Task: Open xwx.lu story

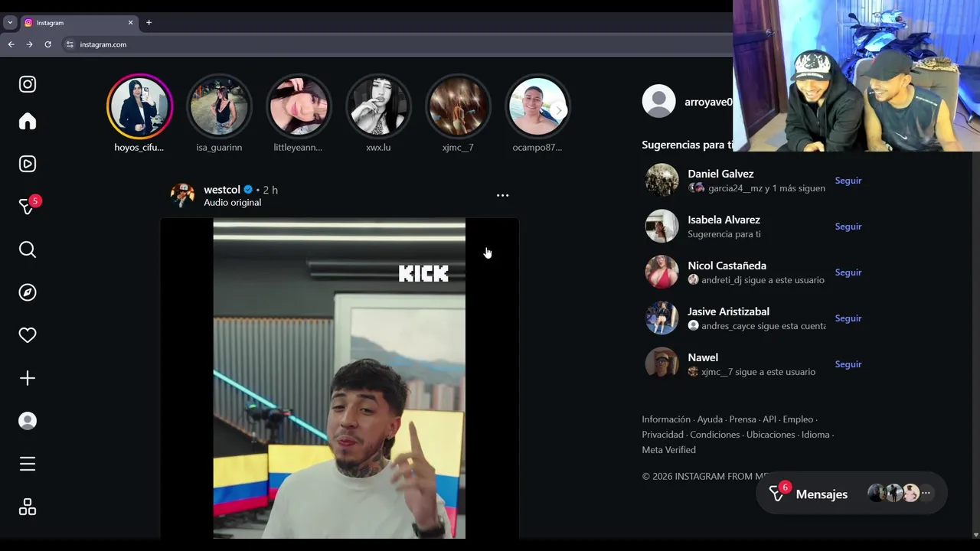Action: (378, 106)
